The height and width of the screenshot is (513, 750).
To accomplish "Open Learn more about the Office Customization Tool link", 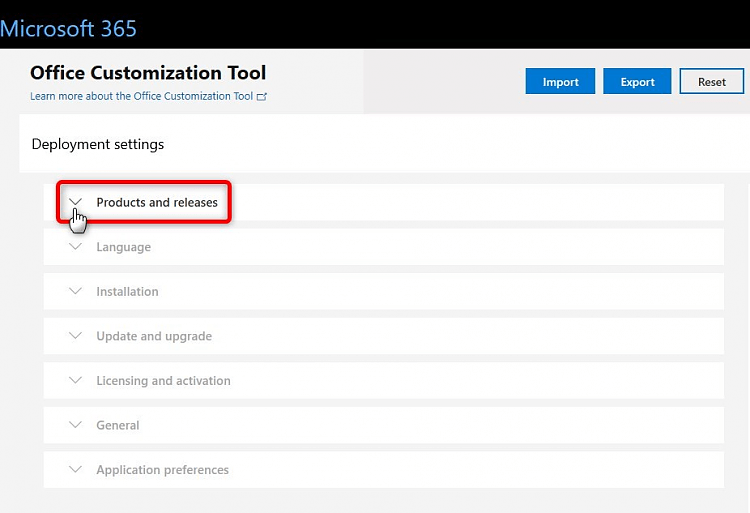I will (x=142, y=96).
